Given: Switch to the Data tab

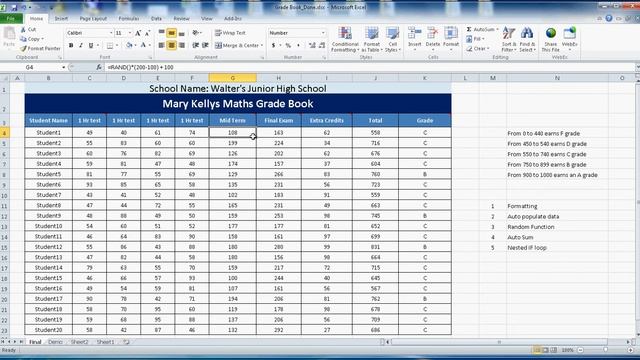Looking at the screenshot, I should click(x=156, y=18).
